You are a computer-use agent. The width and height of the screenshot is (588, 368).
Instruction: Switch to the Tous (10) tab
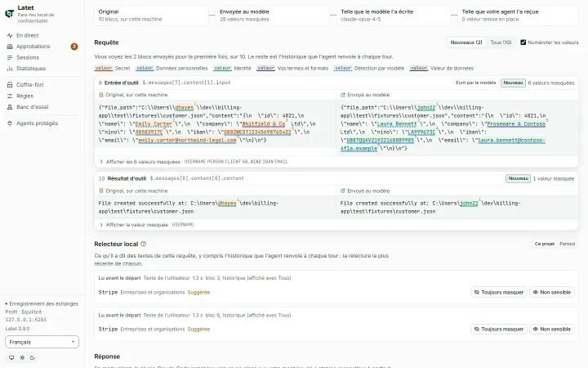click(501, 43)
